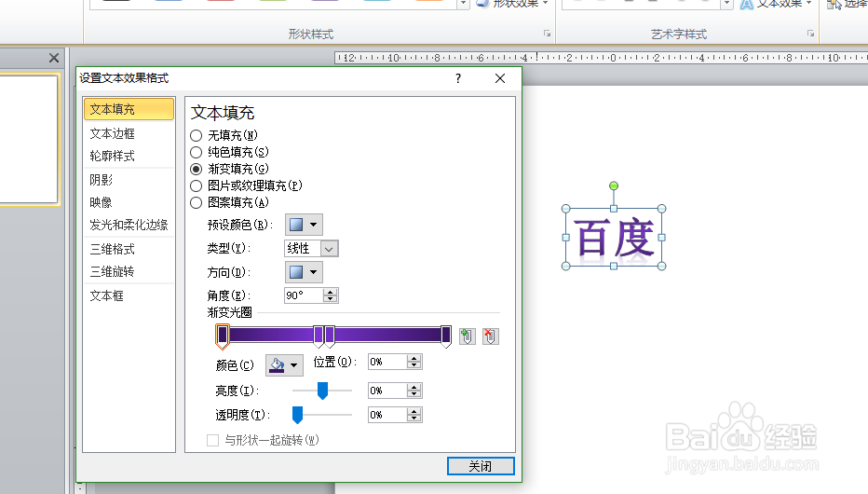The image size is (868, 494).
Task: Expand the shape styles gallery
Action: point(464,5)
